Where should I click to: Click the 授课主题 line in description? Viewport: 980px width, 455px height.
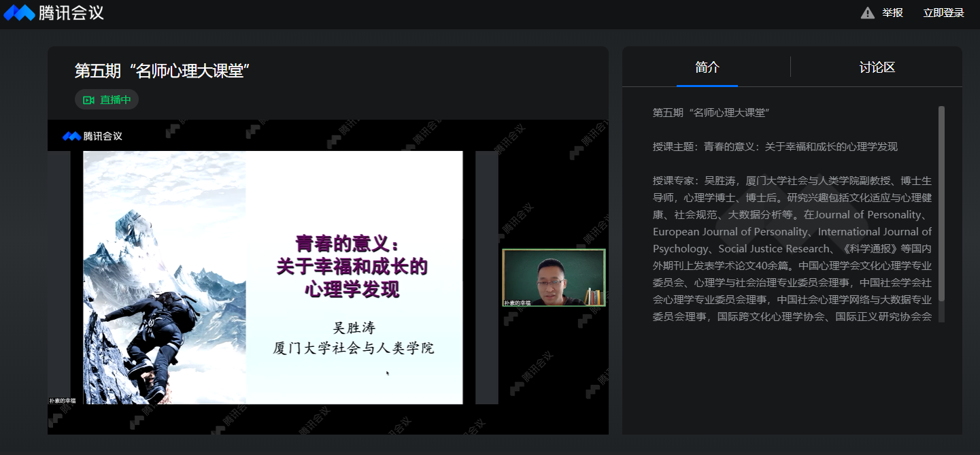(x=775, y=146)
